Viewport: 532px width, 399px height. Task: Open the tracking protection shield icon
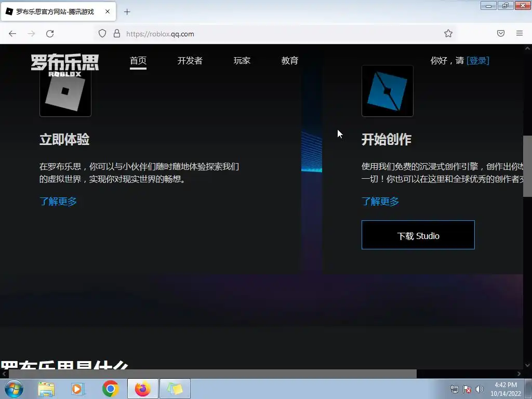pos(102,33)
